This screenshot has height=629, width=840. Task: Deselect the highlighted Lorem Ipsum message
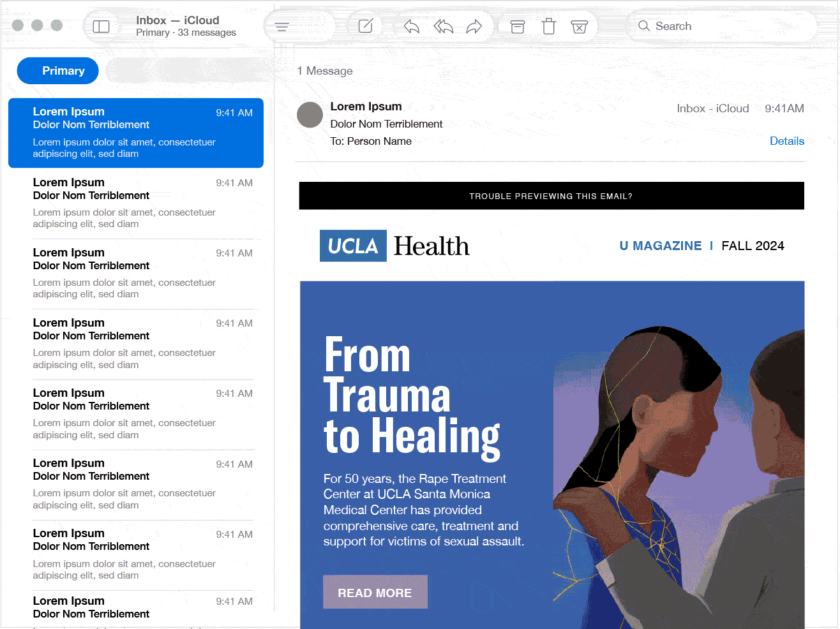136,133
